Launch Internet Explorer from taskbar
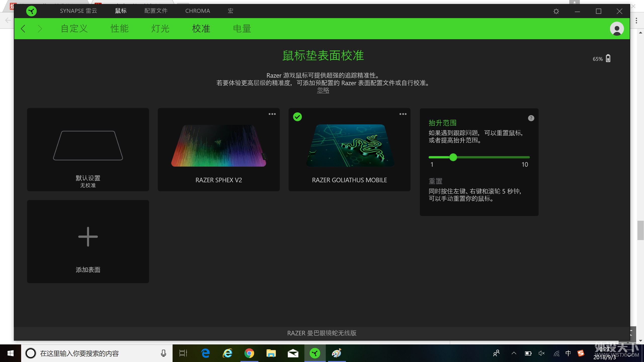Image resolution: width=644 pixels, height=362 pixels. (227, 353)
